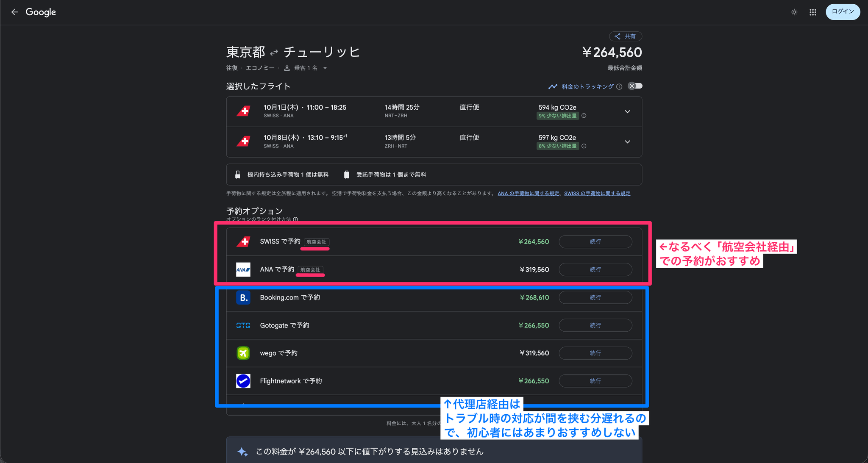Click 続行 for wego で予約
This screenshot has height=463, width=868.
pos(595,353)
